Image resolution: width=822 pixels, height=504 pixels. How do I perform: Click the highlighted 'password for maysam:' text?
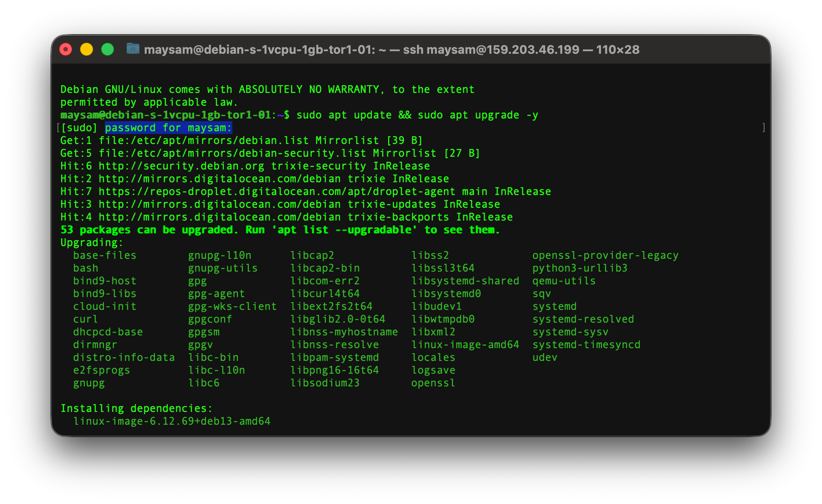click(169, 128)
